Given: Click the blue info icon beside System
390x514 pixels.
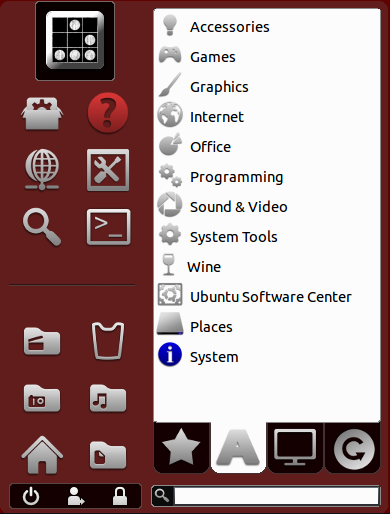Looking at the screenshot, I should point(170,354).
